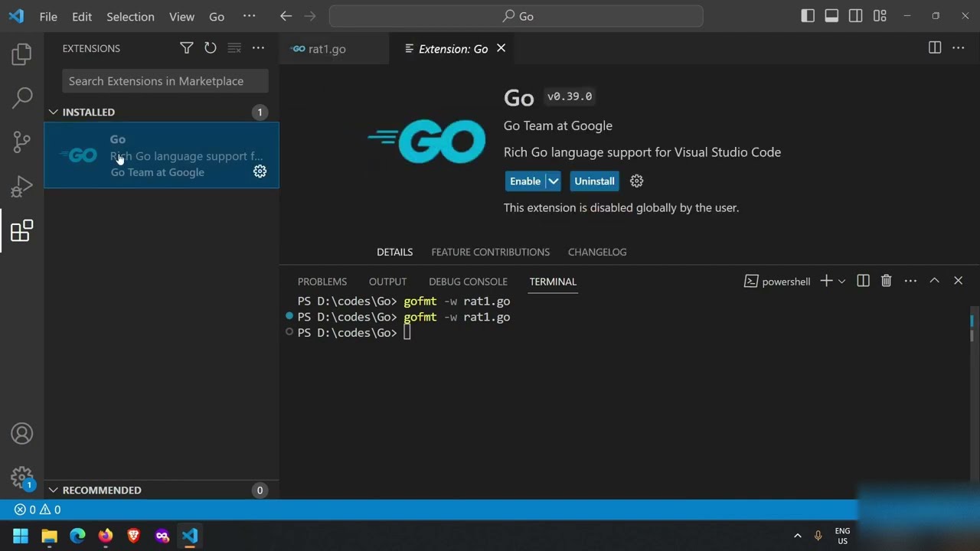Toggle the primary side bar layout icon
This screenshot has height=551, width=980.
click(x=808, y=16)
